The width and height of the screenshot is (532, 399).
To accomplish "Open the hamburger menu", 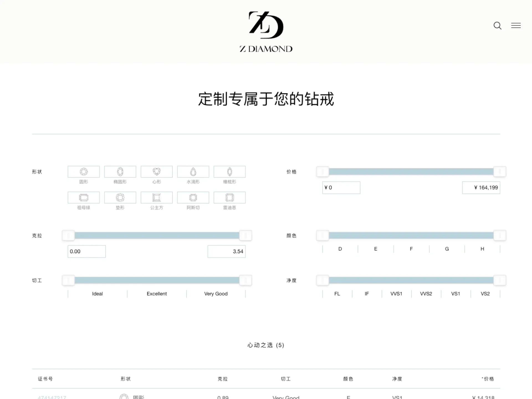I will click(516, 25).
